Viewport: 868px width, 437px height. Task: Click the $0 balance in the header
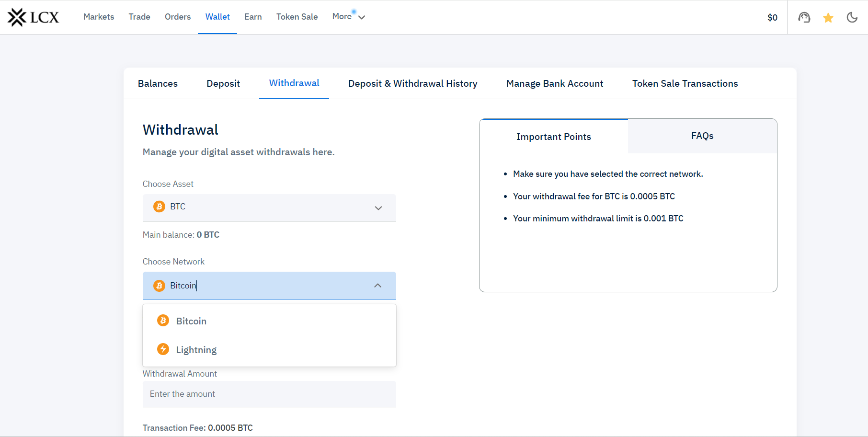[x=772, y=18]
